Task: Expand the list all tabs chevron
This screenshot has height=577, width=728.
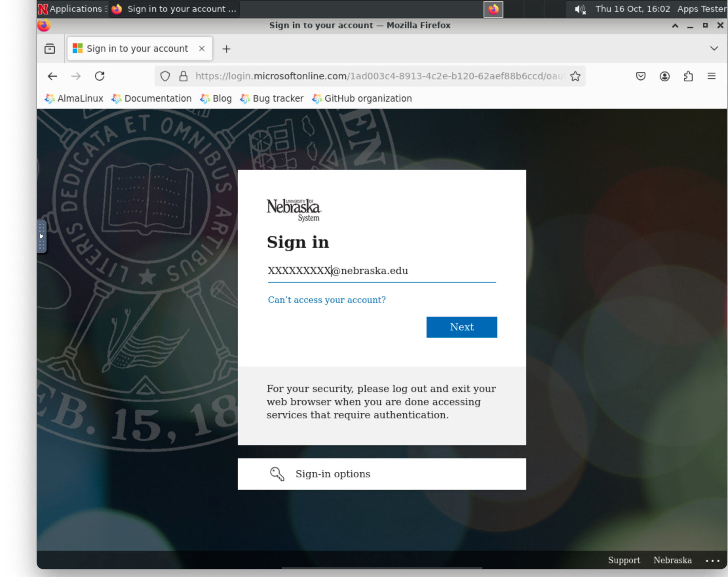Action: coord(714,49)
